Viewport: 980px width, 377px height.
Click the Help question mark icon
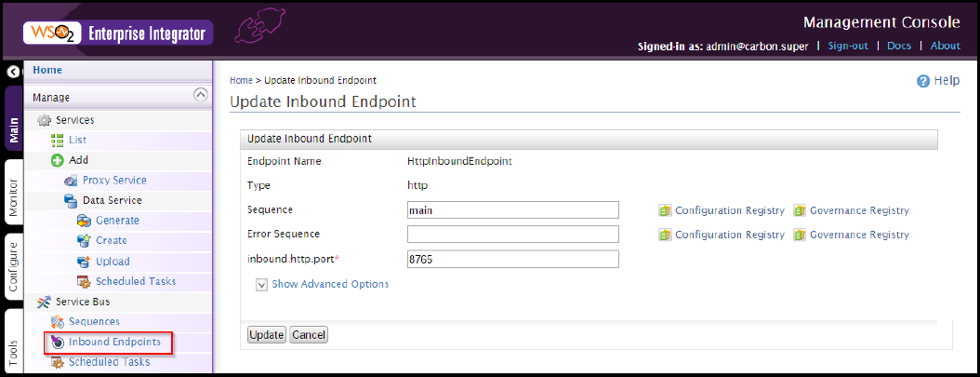pyautogui.click(x=923, y=81)
